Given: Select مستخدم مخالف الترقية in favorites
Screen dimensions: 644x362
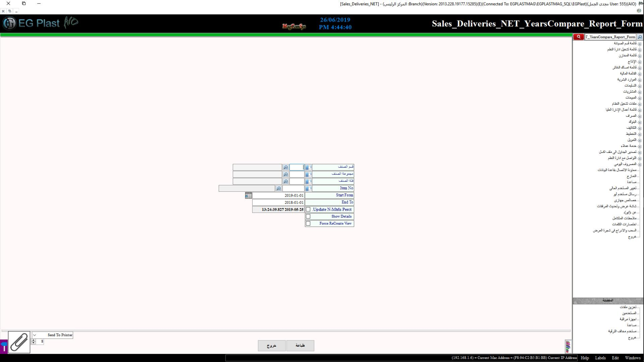Looking at the screenshot, I should click(622, 331).
